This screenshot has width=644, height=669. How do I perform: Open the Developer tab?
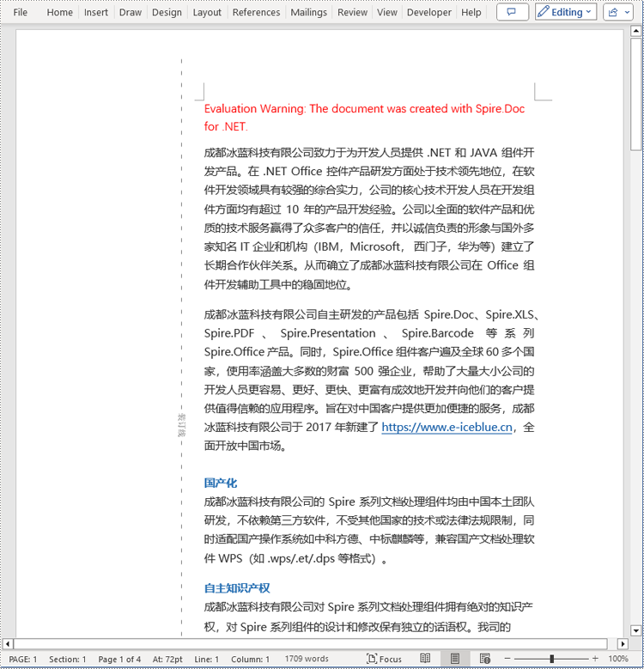[x=429, y=12]
